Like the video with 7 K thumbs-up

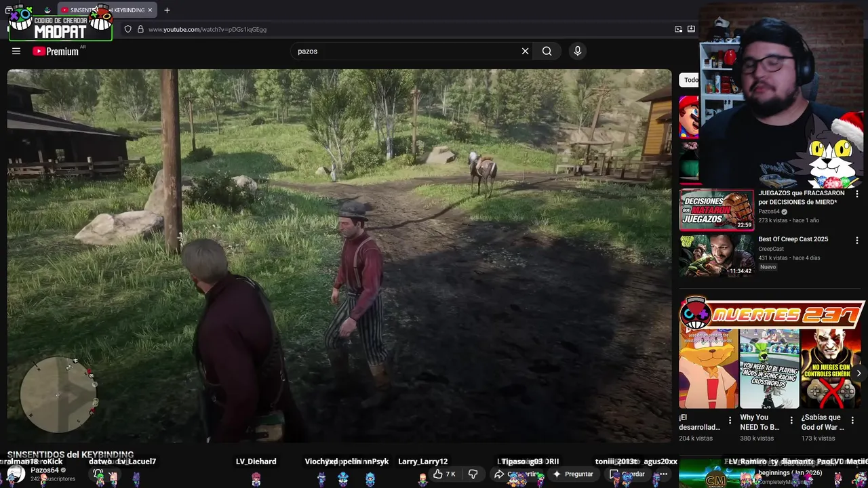(x=444, y=474)
